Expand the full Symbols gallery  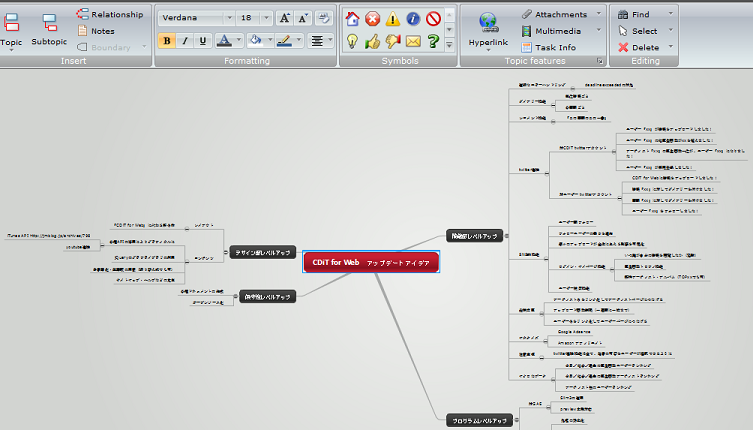(x=449, y=45)
